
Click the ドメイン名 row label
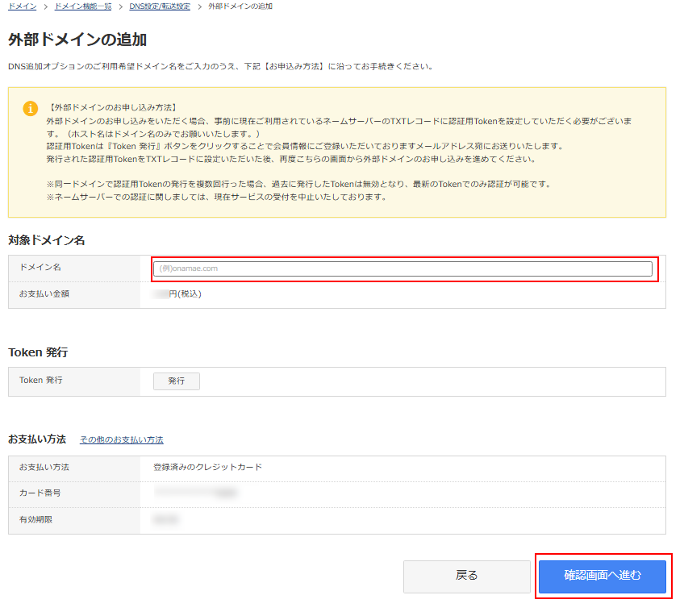pos(40,267)
